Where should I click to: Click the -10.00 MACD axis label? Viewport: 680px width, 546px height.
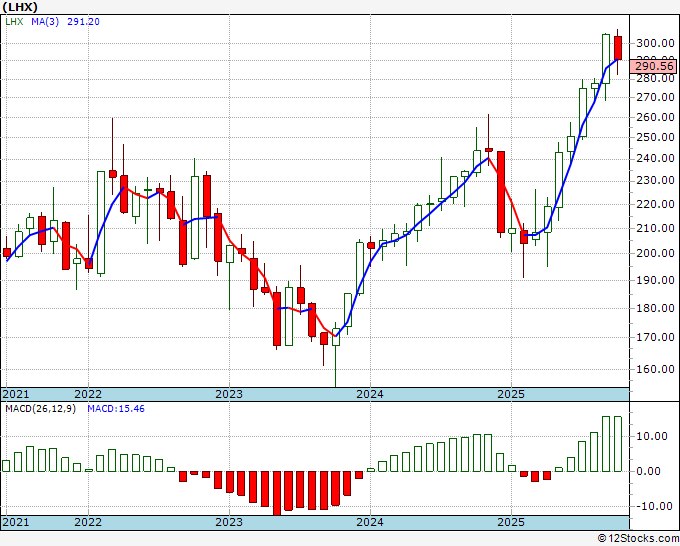(656, 506)
